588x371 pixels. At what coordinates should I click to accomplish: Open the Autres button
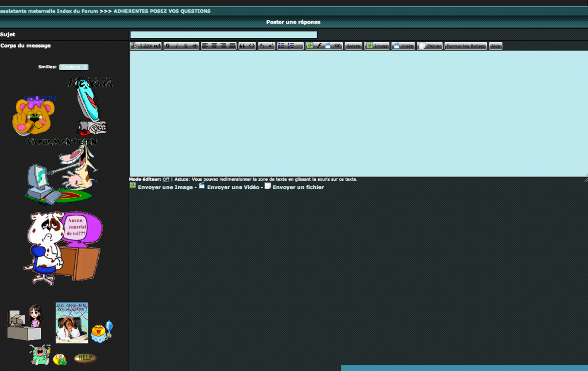[353, 46]
